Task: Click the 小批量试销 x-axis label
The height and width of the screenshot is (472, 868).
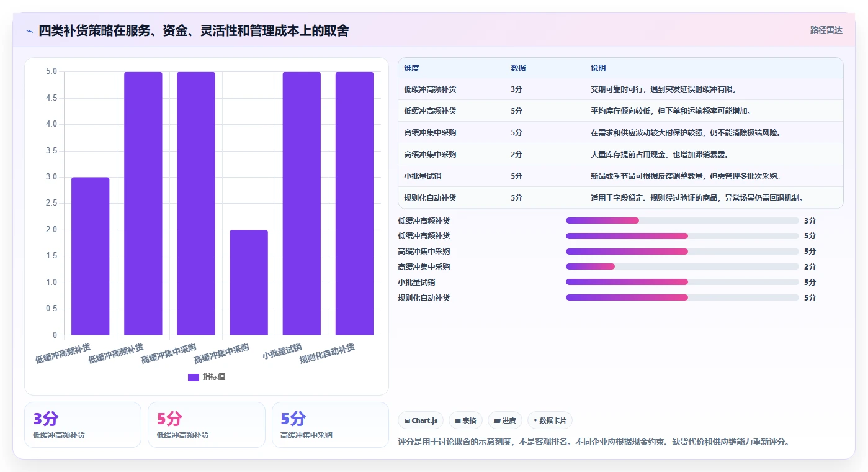Action: [282, 351]
